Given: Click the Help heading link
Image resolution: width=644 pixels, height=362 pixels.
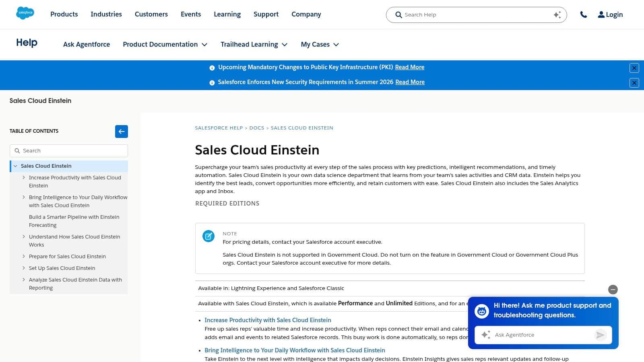Looking at the screenshot, I should tap(27, 43).
